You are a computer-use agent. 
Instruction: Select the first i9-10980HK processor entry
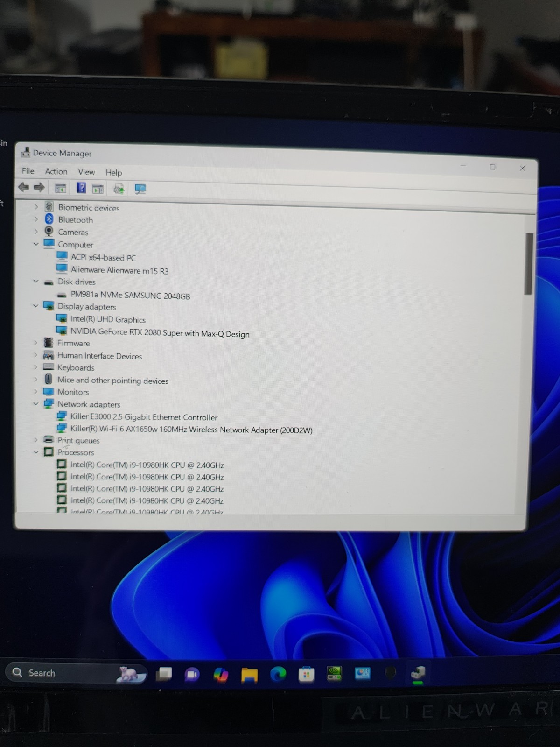[147, 465]
